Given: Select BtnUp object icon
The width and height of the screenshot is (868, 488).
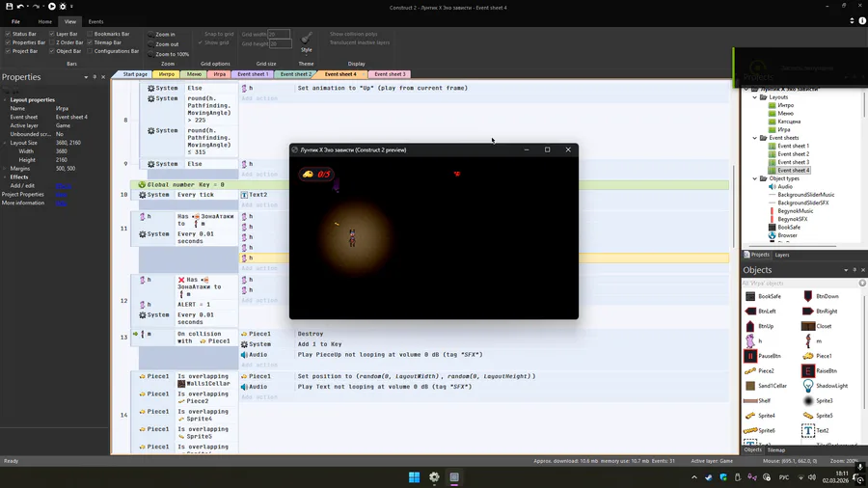Looking at the screenshot, I should coord(750,326).
